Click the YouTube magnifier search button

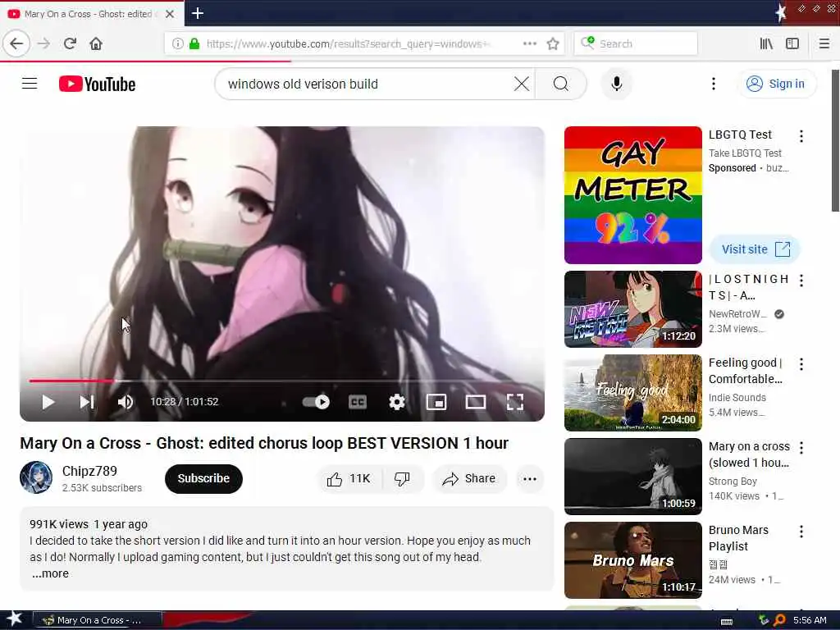pos(561,84)
